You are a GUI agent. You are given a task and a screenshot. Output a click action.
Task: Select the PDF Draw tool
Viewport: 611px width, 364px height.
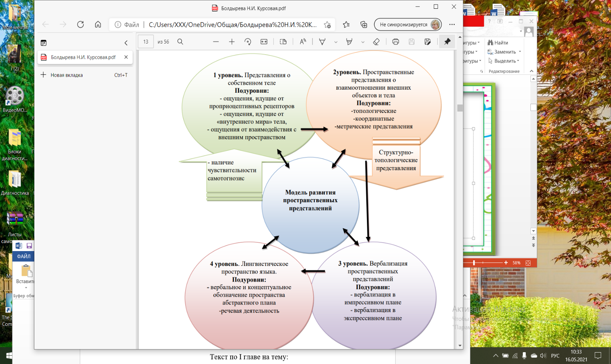322,42
